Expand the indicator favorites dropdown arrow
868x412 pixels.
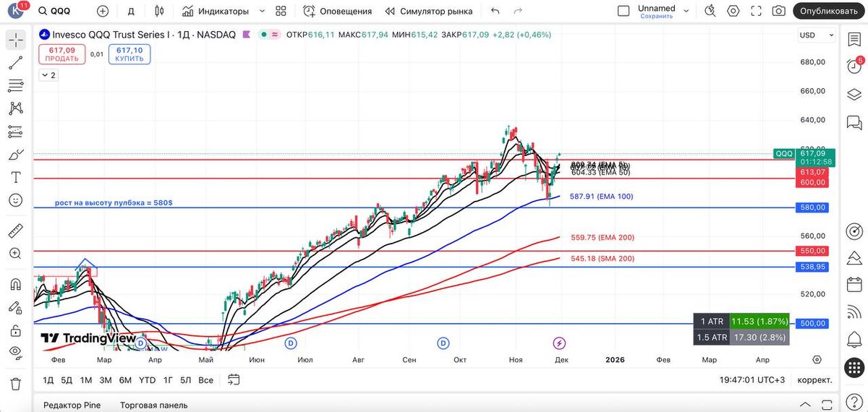262,11
